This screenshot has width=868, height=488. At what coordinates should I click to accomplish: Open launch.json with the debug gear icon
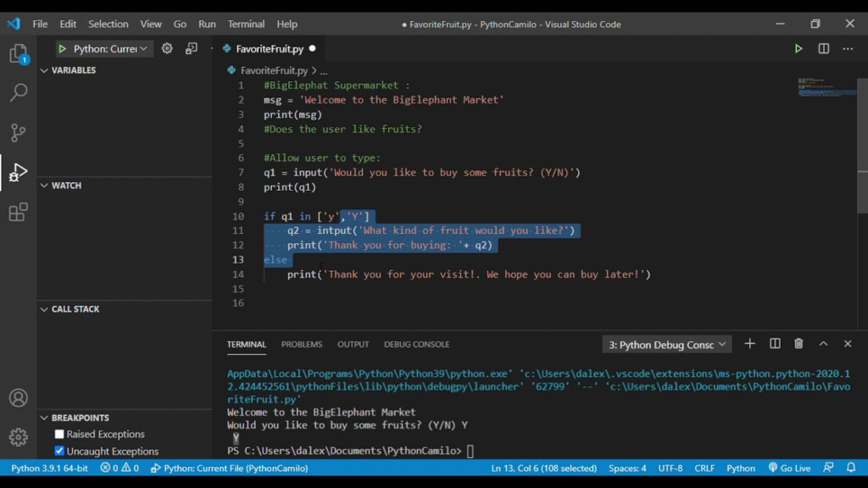click(167, 48)
